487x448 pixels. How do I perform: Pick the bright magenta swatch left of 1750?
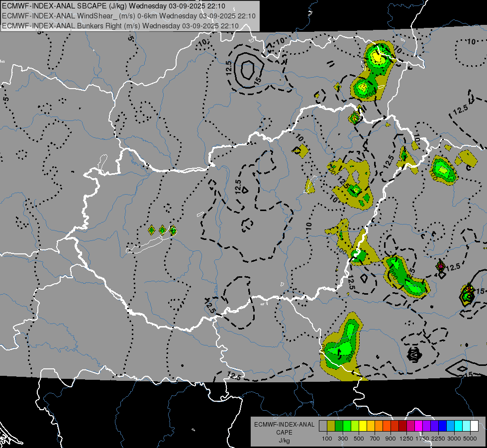[419, 426]
